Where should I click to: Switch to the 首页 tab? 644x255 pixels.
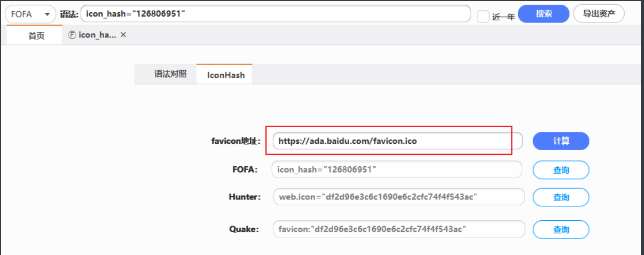coord(36,36)
